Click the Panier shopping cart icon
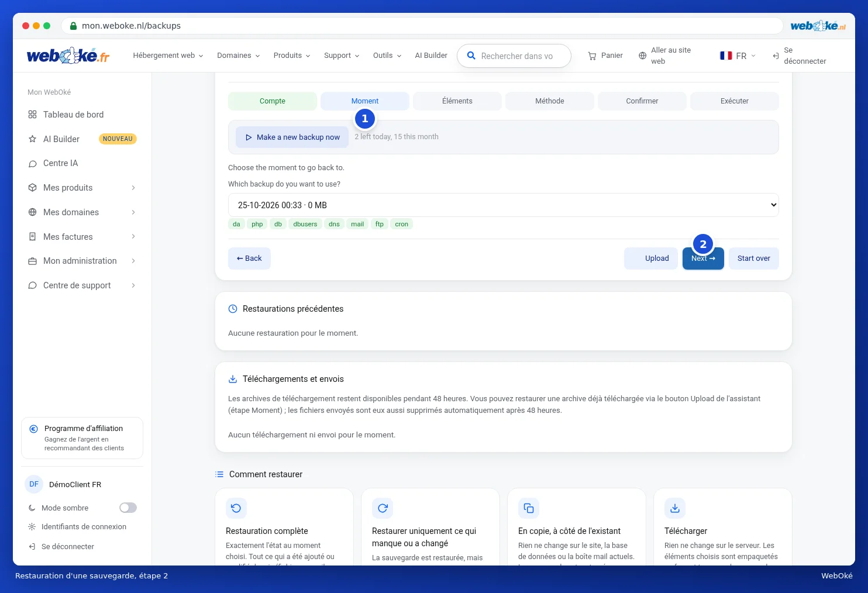 (592, 56)
